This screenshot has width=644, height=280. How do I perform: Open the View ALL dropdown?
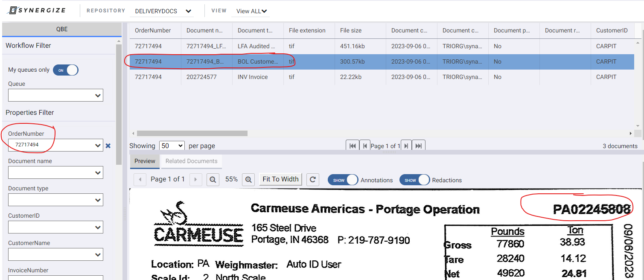coord(251,11)
